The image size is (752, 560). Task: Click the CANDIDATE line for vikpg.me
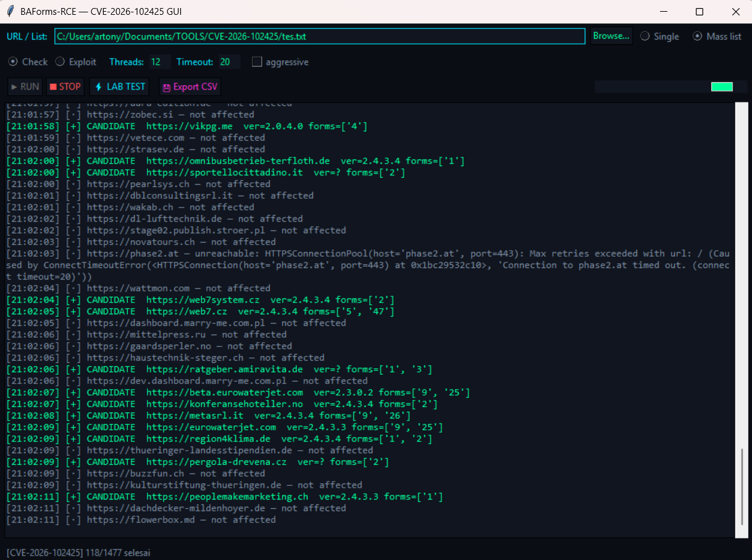pyautogui.click(x=186, y=126)
